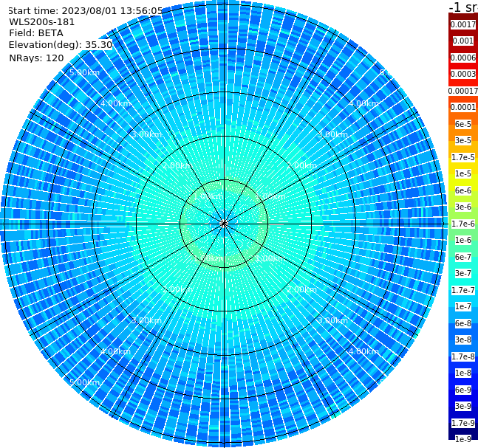478x448 pixels.
Task: Pick the 0.0003 colorbar value
Action: click(x=463, y=74)
